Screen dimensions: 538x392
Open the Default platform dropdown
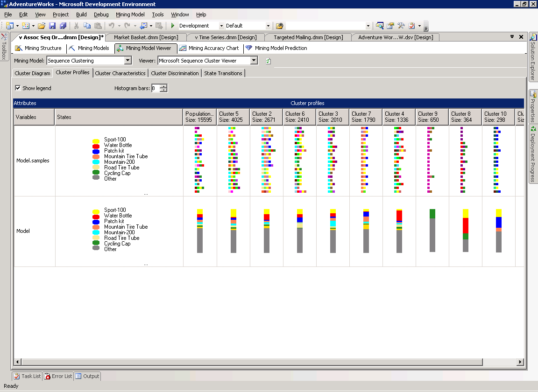click(268, 26)
